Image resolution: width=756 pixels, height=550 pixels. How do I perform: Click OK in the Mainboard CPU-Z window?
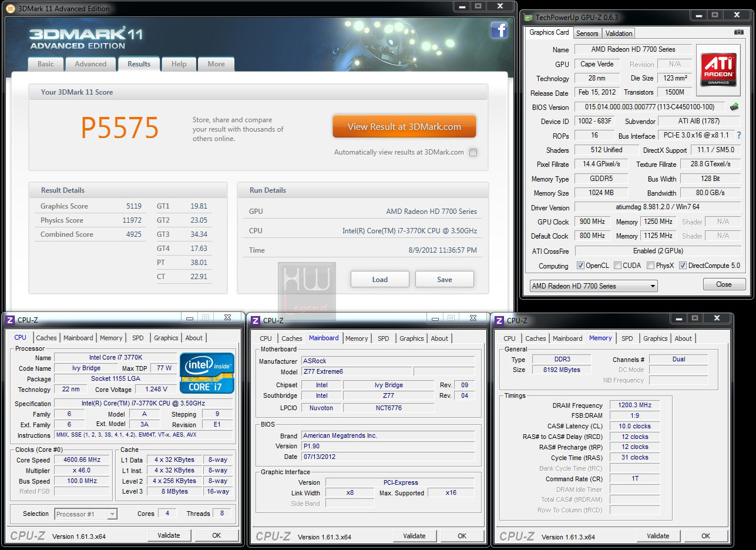pyautogui.click(x=462, y=536)
